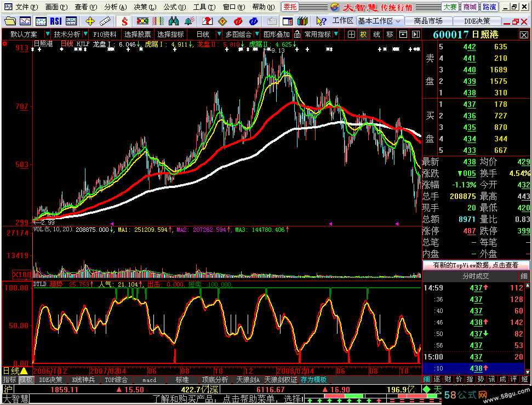The width and height of the screenshot is (532, 405).
Task: Open the 帮助 menu
Action: pos(264,7)
